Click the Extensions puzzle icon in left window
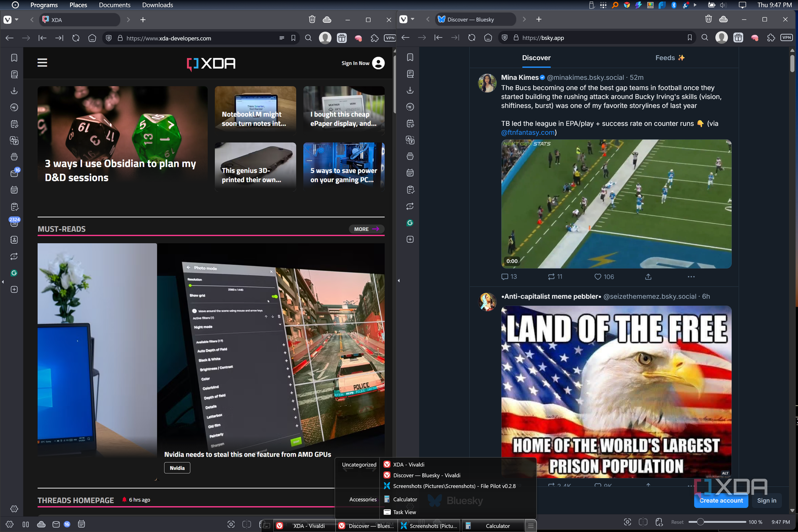This screenshot has width=798, height=532. point(374,38)
